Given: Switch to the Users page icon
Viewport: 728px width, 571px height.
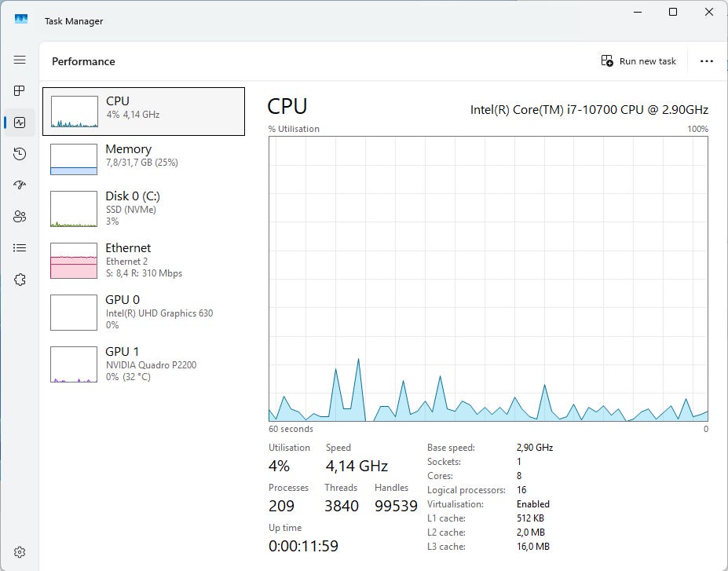Looking at the screenshot, I should [20, 217].
